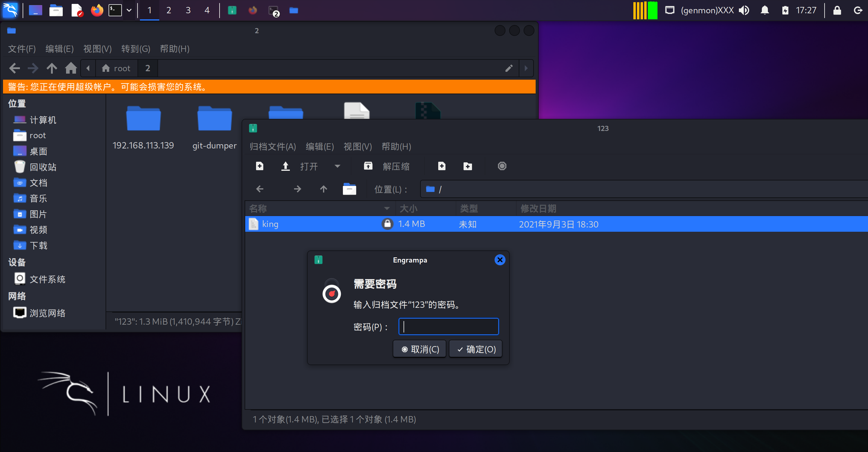Image resolution: width=868 pixels, height=452 pixels.
Task: Open the 归档文件(A) menu
Action: click(x=272, y=147)
